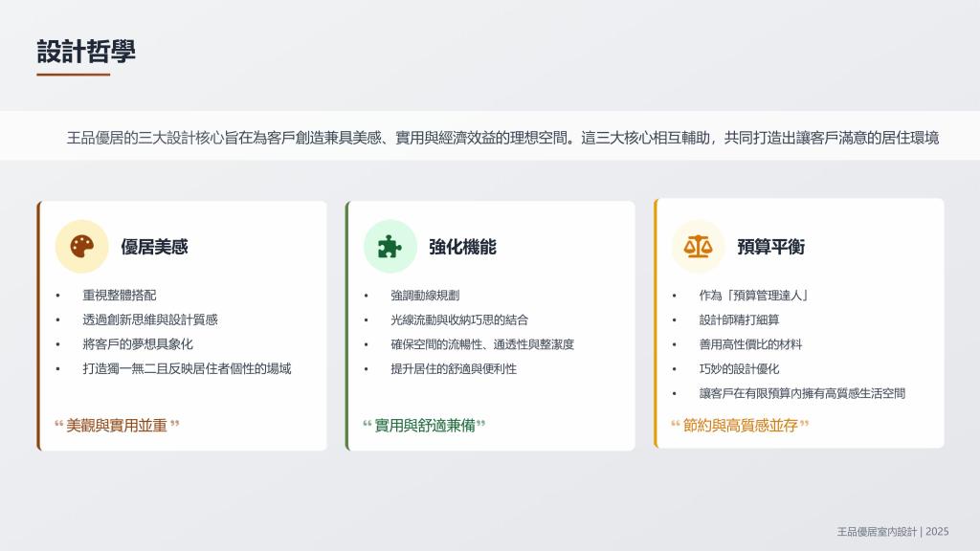Viewport: 980px width, 551px height.
Task: Select the bullet 設計師精打細算
Action: 739,320
